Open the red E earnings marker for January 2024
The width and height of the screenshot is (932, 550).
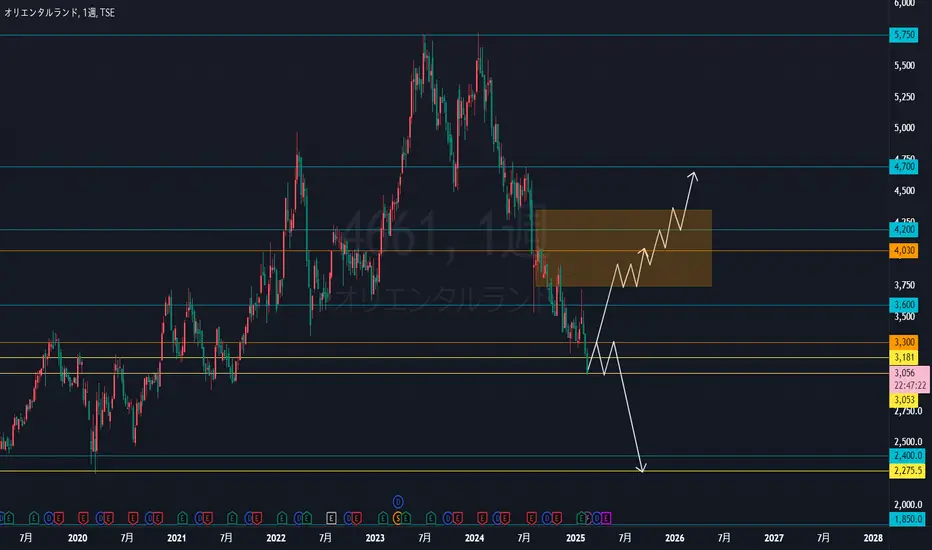482,518
